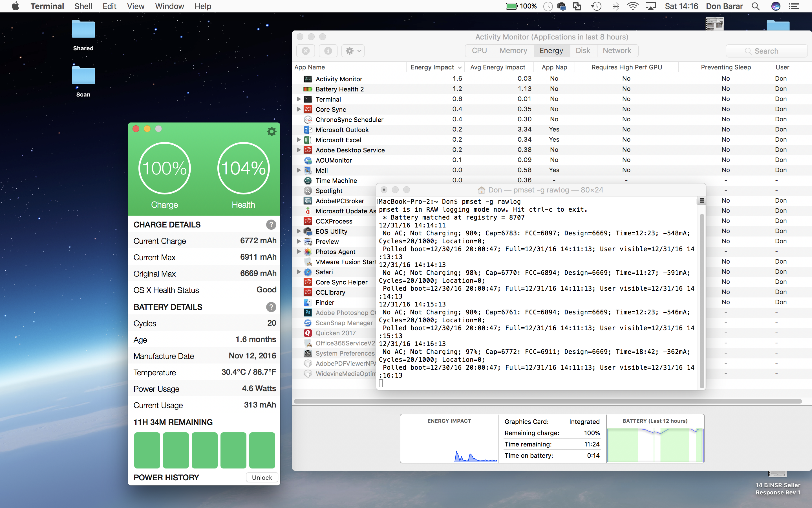Viewport: 812px width, 508px height.
Task: Click the Activity Monitor quit process icon
Action: (305, 51)
